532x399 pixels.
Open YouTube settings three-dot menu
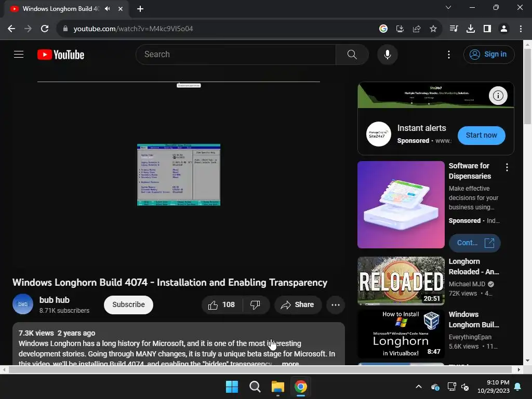point(448,55)
